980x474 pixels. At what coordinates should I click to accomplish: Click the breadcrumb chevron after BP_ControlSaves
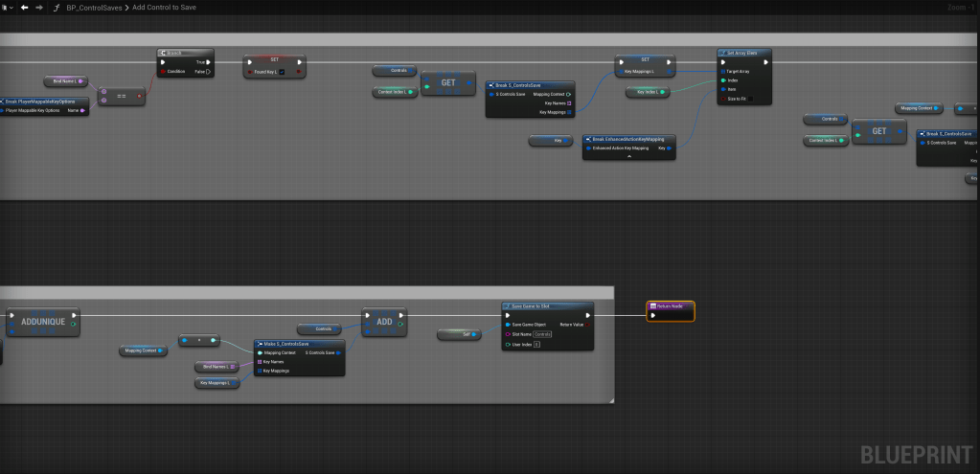tap(127, 7)
